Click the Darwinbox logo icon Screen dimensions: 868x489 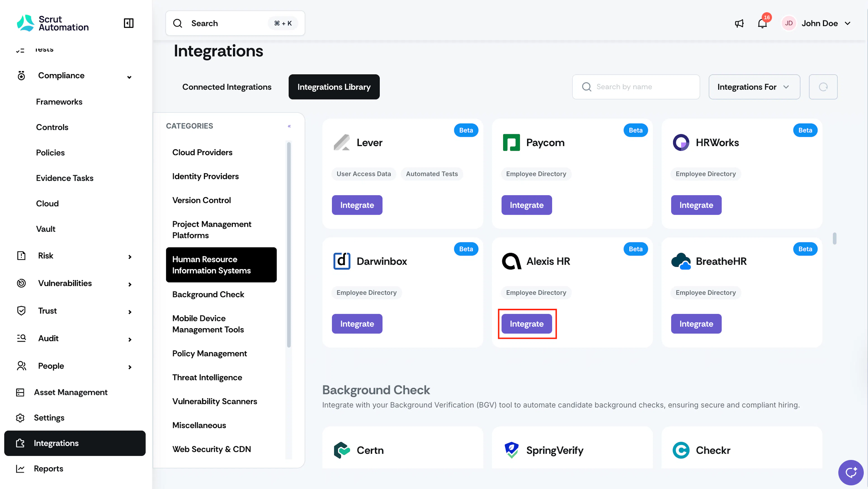[342, 261]
